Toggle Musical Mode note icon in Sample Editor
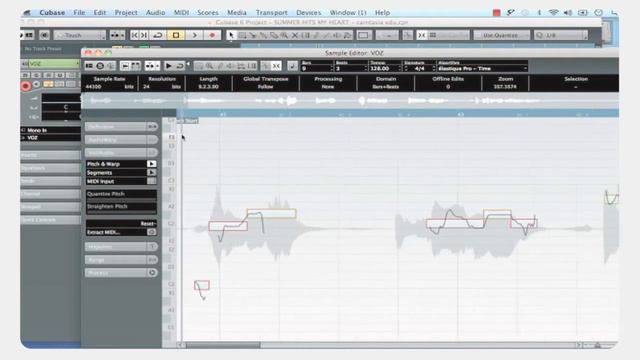Image resolution: width=640 pixels, height=360 pixels. pos(292,65)
